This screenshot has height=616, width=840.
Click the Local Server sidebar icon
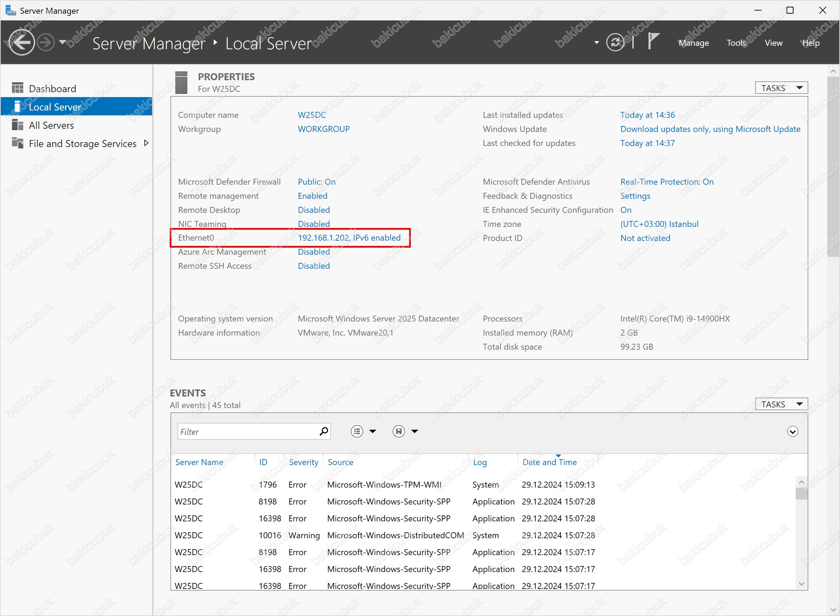(17, 106)
